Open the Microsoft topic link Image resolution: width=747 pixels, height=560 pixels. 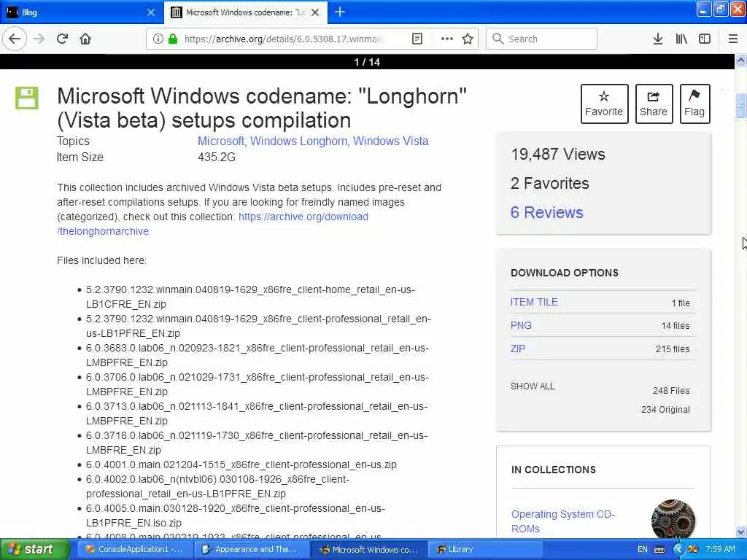(220, 141)
